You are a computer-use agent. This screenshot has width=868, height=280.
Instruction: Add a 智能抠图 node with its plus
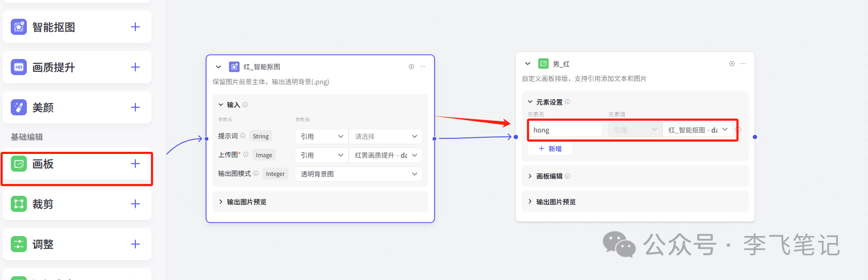click(135, 27)
